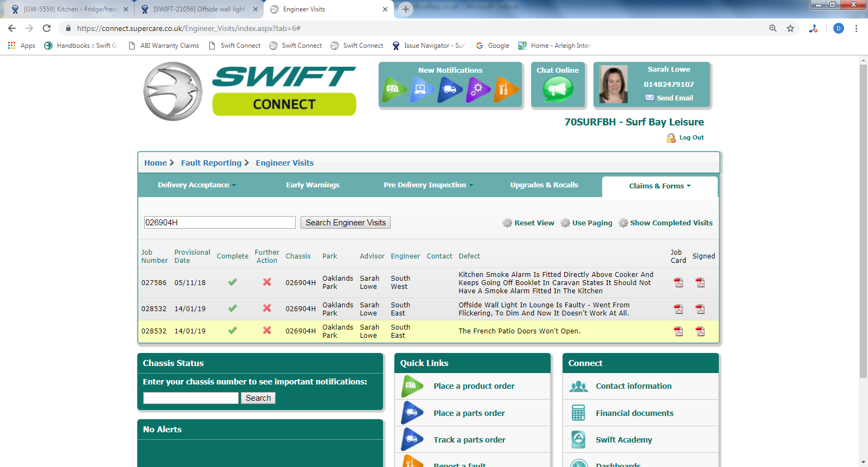Click the blue laptop notification icon
The width and height of the screenshot is (868, 467).
(x=422, y=89)
